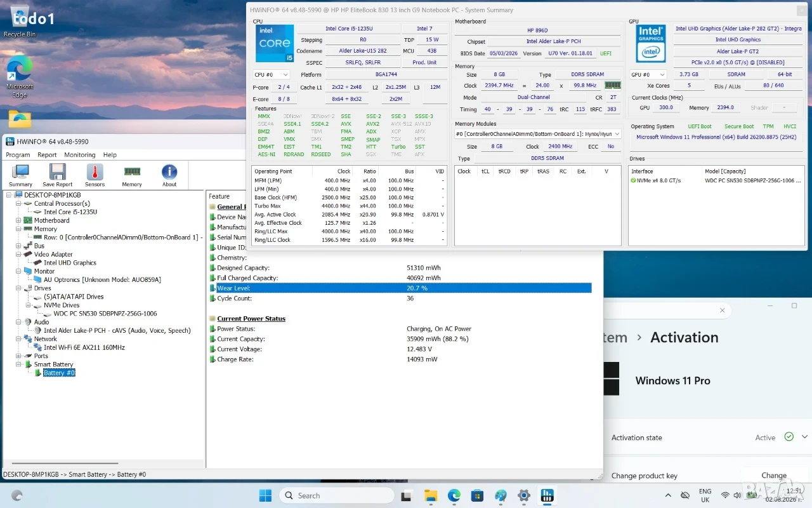Screen dimensions: 812x508
Task: Select the Intel Wi-Fi 6E AX211 tree item
Action: pyautogui.click(x=84, y=347)
